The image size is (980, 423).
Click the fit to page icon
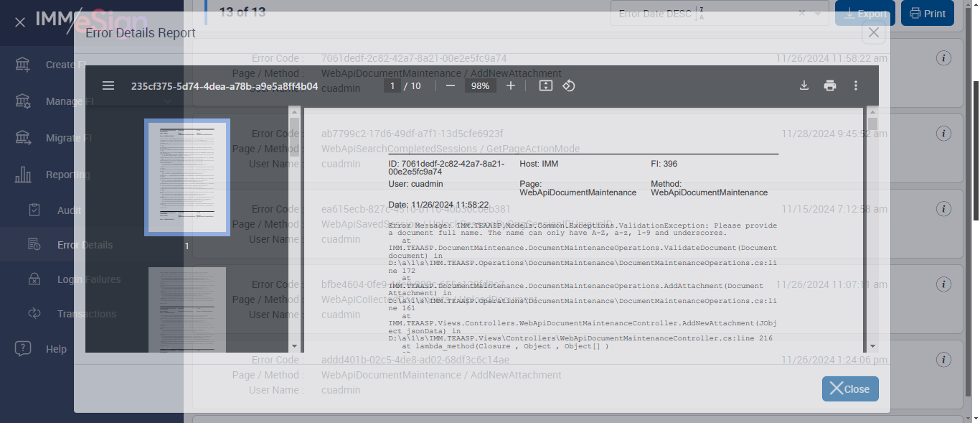point(545,85)
